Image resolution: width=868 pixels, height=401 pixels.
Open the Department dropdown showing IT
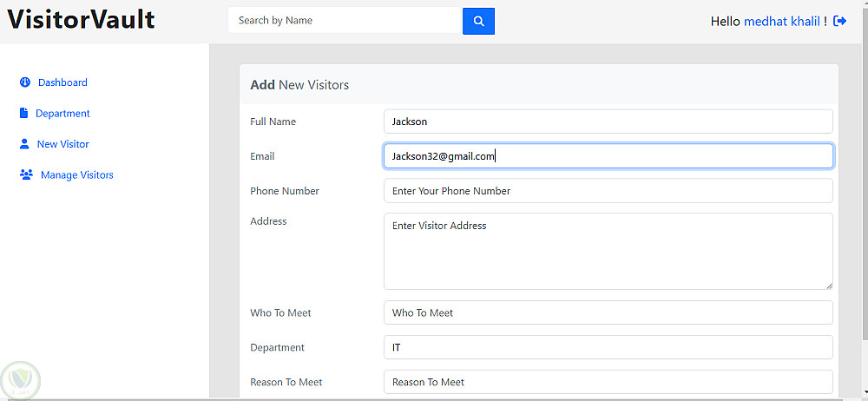pyautogui.click(x=608, y=347)
